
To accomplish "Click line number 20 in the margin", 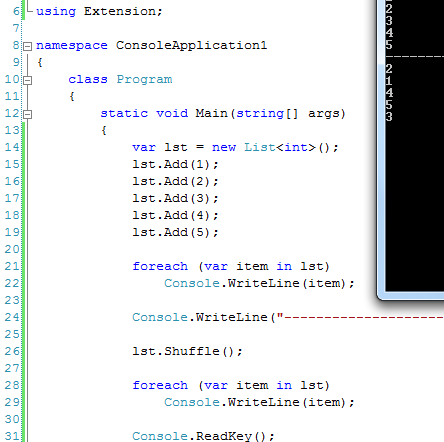I will point(12,249).
